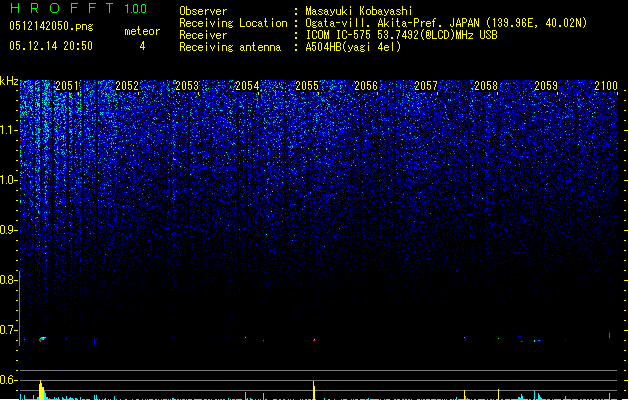Click the 2057 time marker
Screen dimensions: 629x400
pos(426,86)
